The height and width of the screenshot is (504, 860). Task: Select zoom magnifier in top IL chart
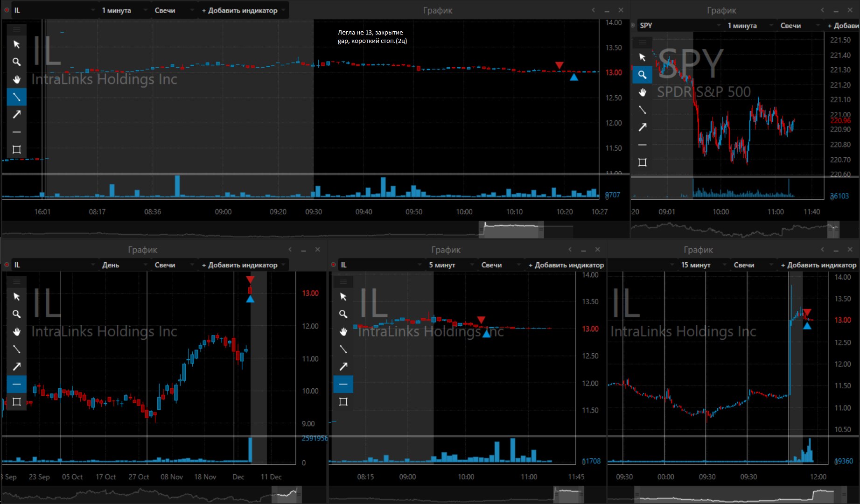17,62
